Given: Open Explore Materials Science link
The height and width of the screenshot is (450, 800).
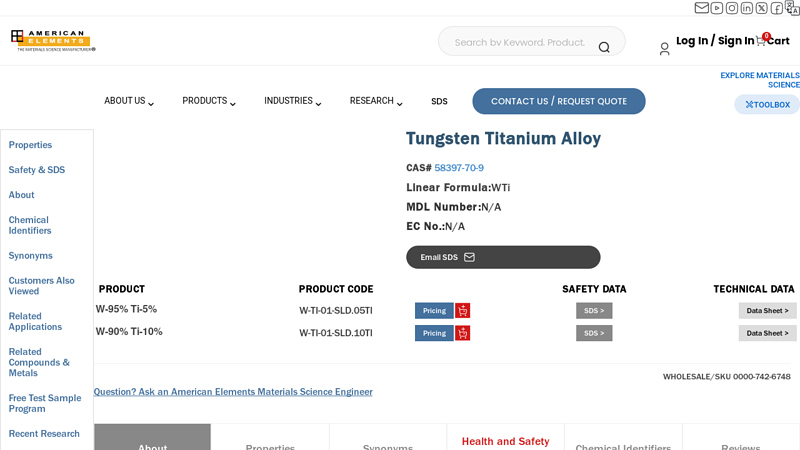Looking at the screenshot, I should (x=760, y=80).
